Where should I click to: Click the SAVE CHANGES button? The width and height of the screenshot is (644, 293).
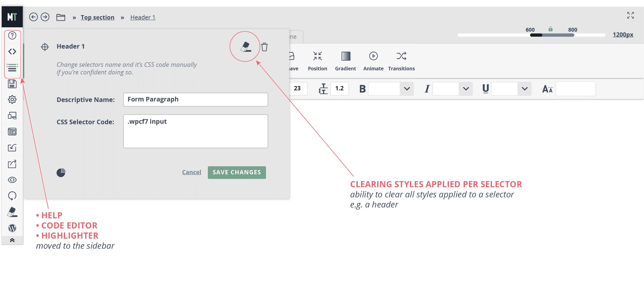237,172
